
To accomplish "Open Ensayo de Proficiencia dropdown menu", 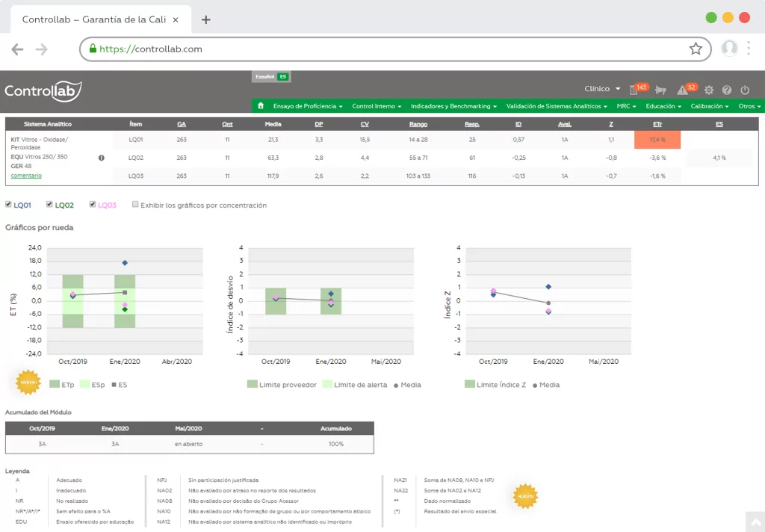I will click(308, 106).
